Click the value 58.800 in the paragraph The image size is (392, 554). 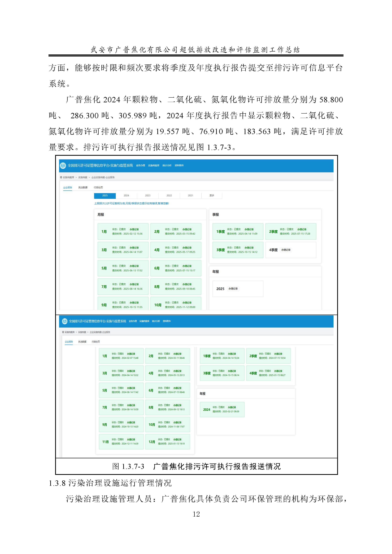click(331, 100)
